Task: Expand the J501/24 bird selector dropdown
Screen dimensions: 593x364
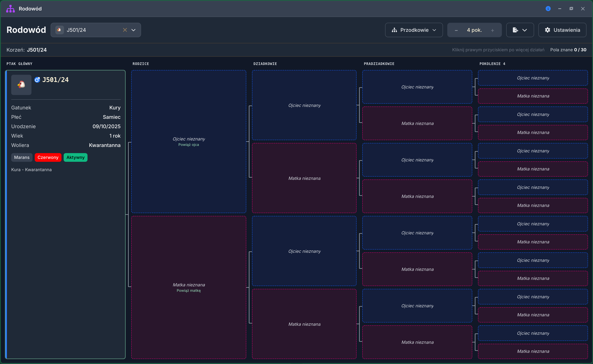Action: (x=133, y=30)
